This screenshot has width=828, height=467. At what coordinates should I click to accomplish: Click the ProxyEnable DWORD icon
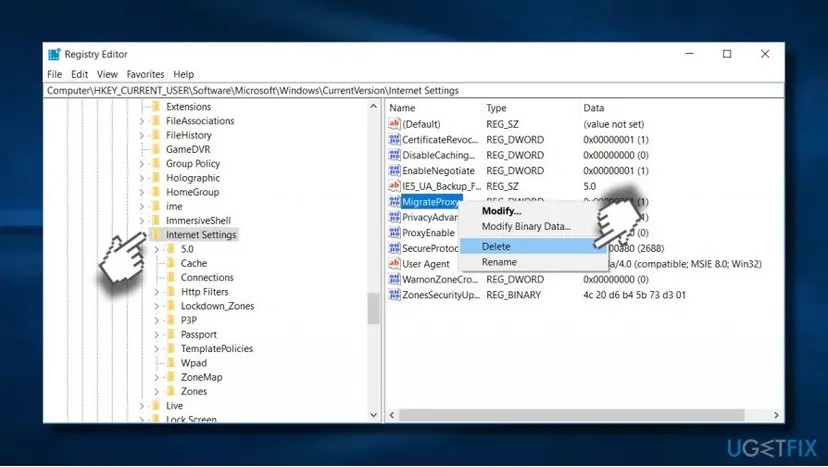(394, 232)
